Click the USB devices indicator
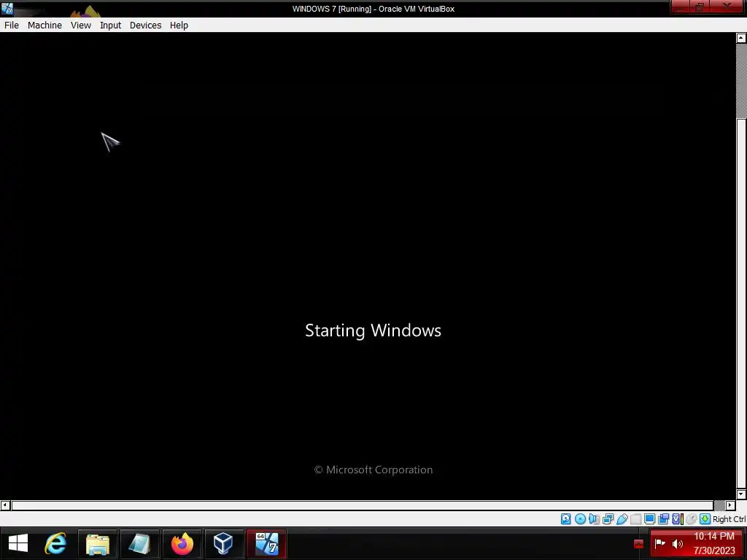This screenshot has height=560, width=747. click(622, 519)
